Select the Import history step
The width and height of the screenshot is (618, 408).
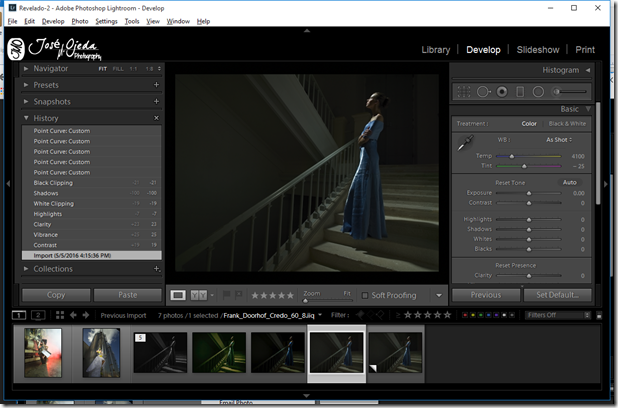[91, 255]
